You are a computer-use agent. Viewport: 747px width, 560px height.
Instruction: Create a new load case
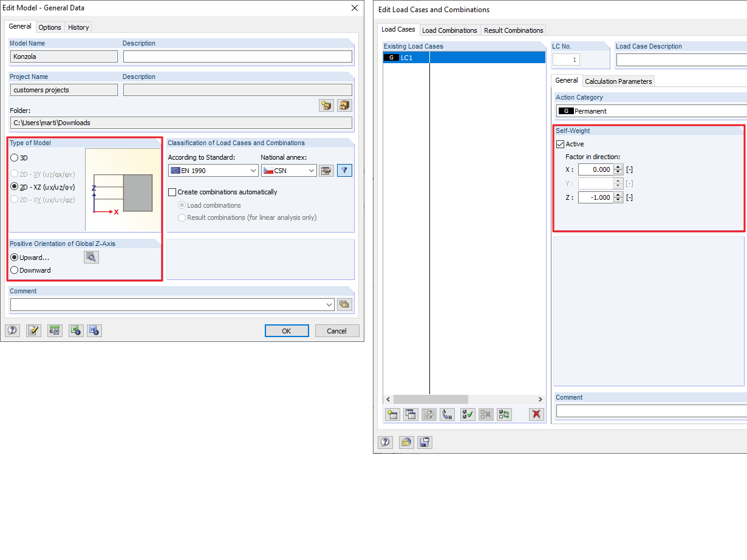tap(392, 414)
